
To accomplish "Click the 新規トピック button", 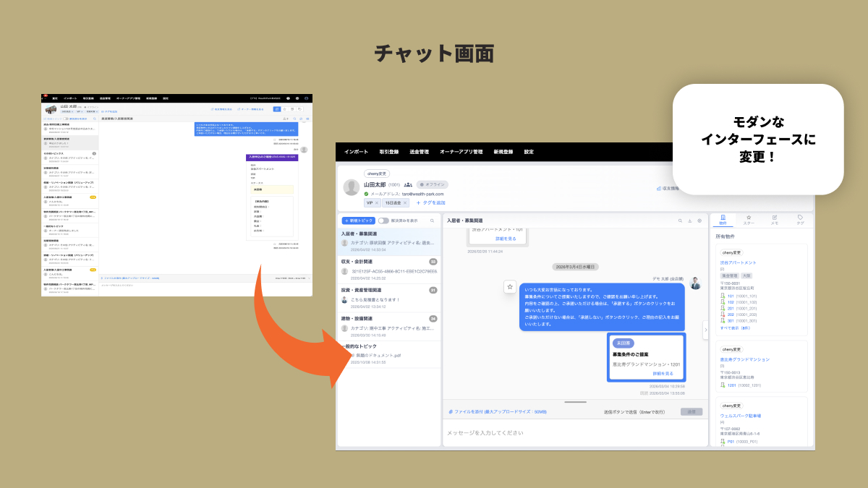I will (358, 221).
